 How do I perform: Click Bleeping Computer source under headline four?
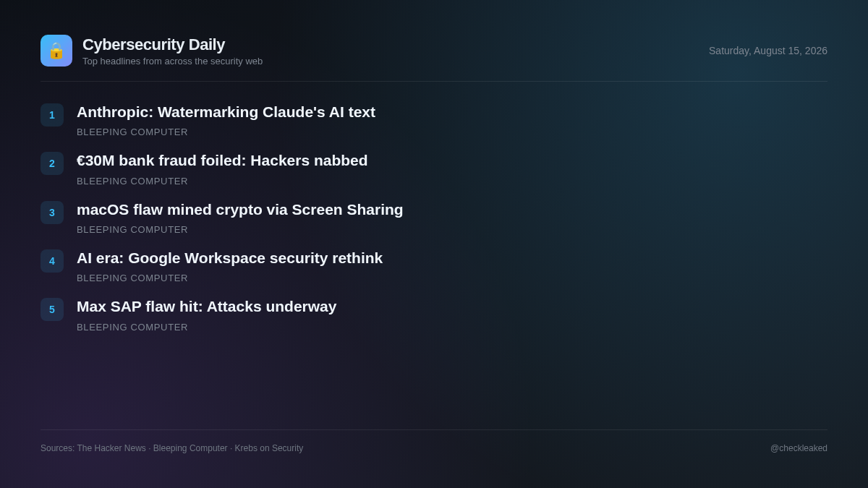(x=132, y=278)
